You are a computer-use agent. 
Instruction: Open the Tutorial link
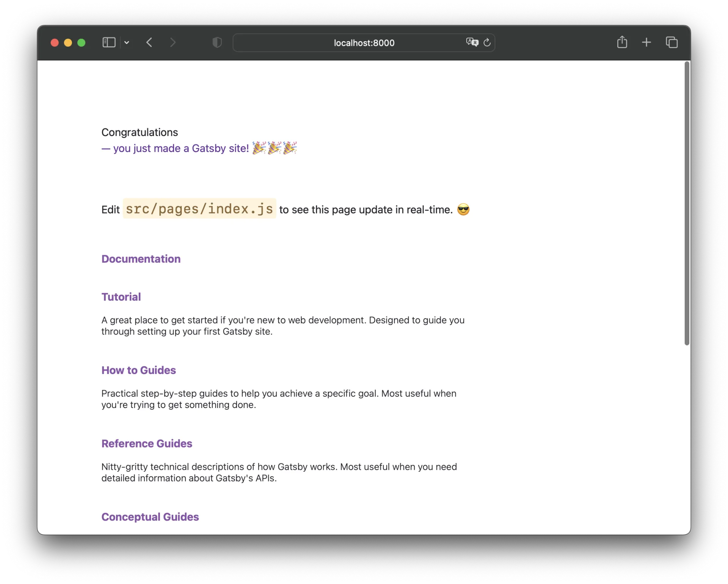[121, 297]
